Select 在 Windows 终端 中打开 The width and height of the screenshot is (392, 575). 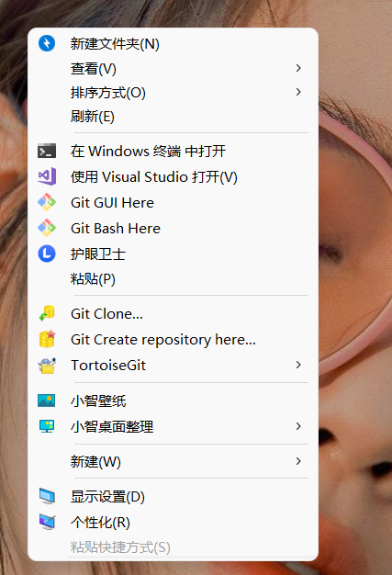tap(173, 151)
